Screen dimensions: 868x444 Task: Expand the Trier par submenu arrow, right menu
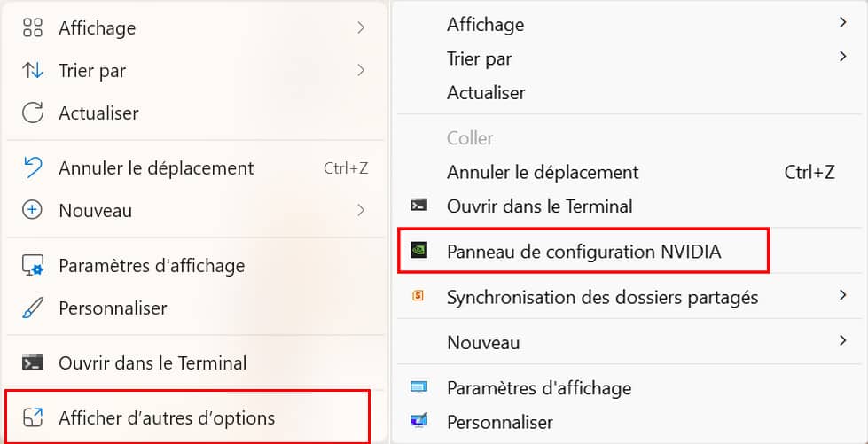click(843, 58)
